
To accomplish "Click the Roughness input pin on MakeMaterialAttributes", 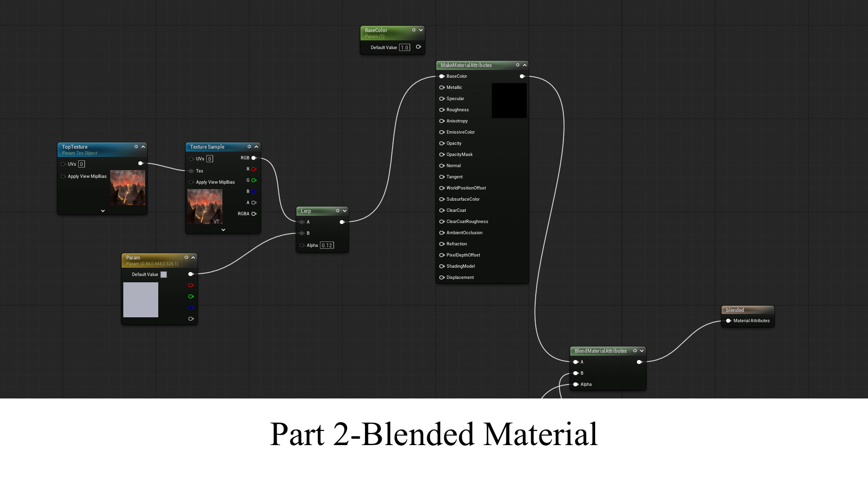I will coord(442,110).
